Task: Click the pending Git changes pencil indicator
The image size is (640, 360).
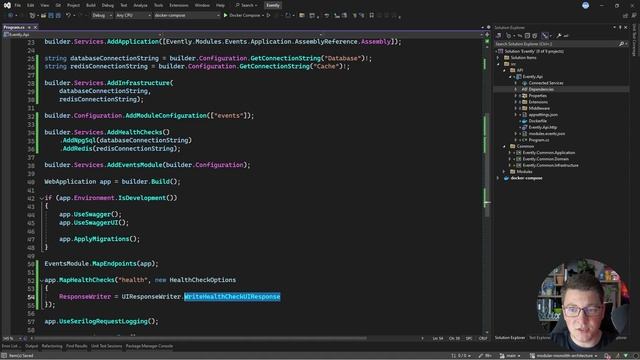Action: pyautogui.click(x=485, y=356)
